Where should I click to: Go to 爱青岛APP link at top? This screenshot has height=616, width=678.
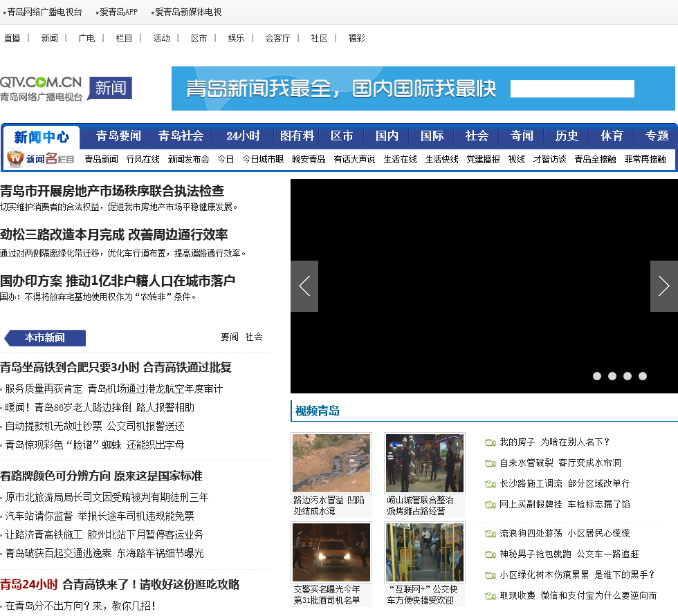(x=118, y=12)
